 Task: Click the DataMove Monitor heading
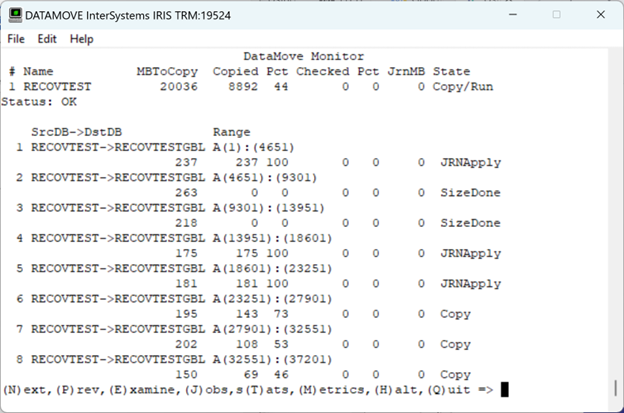[x=303, y=56]
